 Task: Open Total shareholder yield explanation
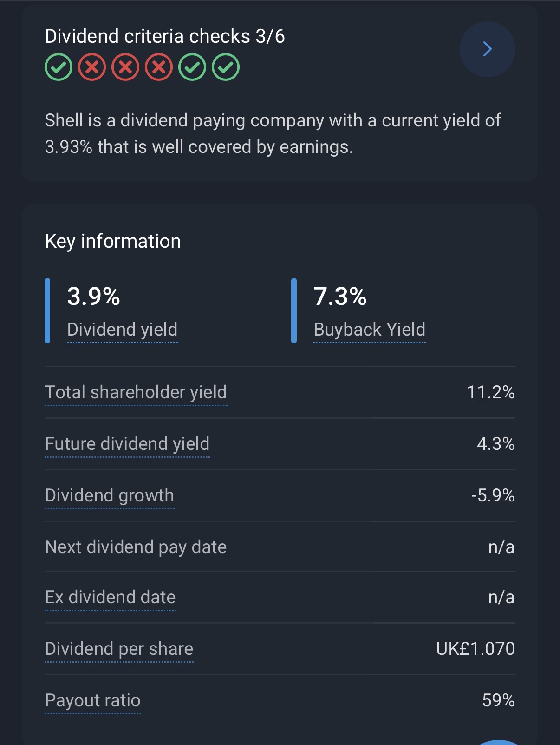click(136, 393)
